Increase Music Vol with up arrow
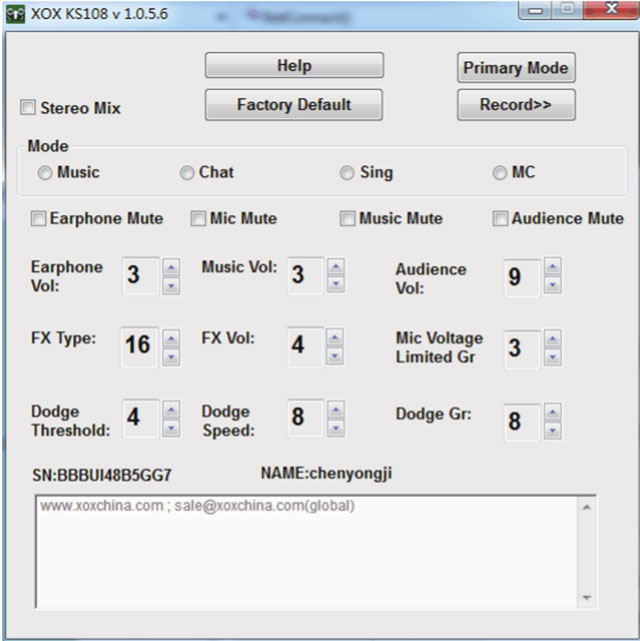 click(336, 267)
